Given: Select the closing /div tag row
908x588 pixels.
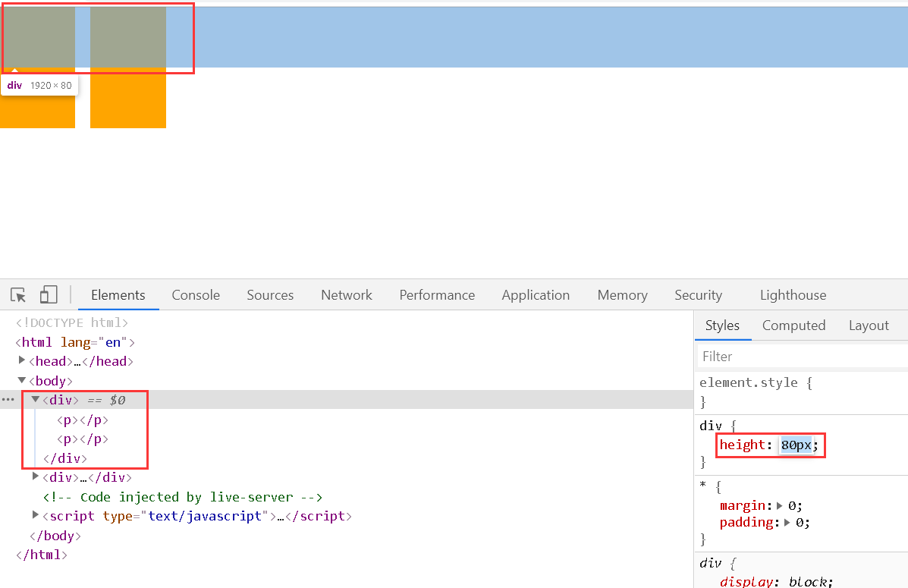Looking at the screenshot, I should pos(65,458).
